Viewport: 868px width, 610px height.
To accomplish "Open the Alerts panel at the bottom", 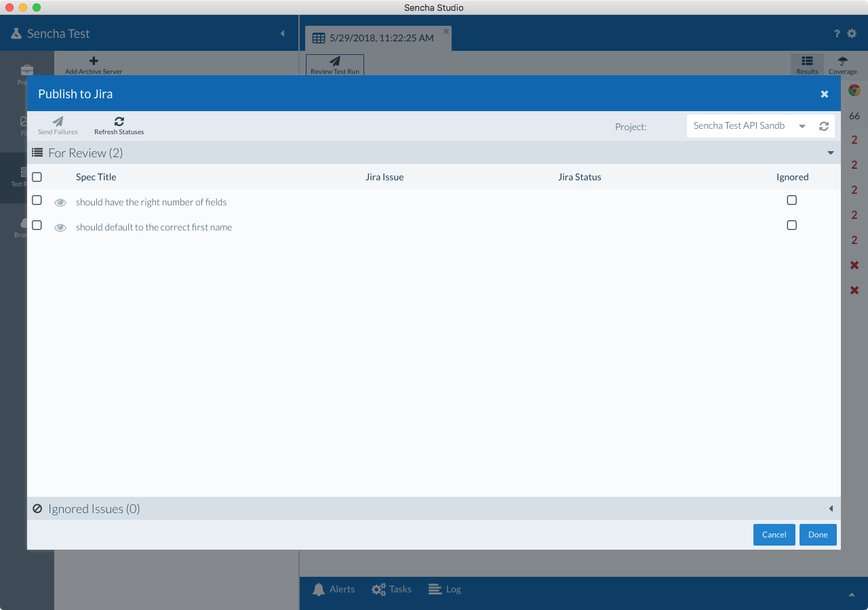I will tap(334, 589).
